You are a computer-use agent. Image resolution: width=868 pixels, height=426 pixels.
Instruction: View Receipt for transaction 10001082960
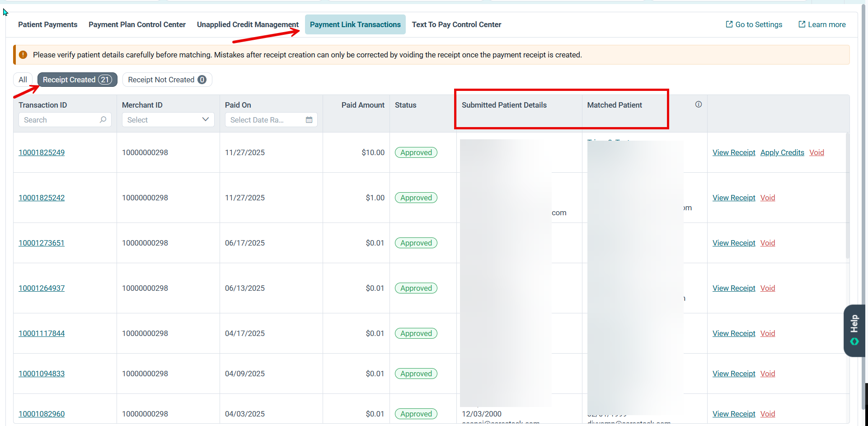(734, 414)
